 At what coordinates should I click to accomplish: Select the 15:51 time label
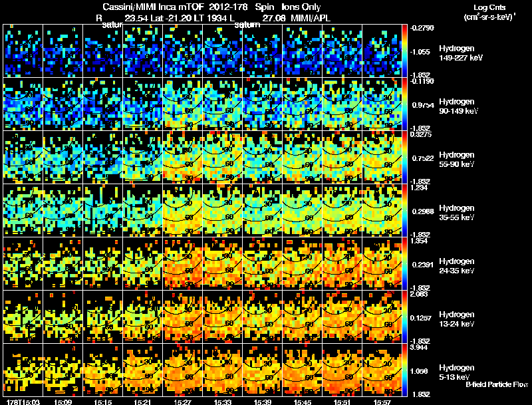pyautogui.click(x=342, y=402)
